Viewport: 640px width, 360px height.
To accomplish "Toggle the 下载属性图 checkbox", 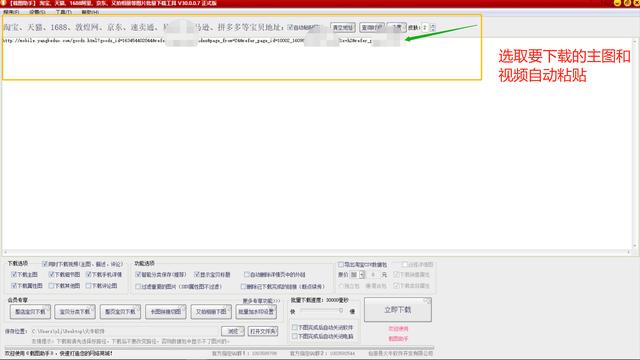I will (14, 285).
